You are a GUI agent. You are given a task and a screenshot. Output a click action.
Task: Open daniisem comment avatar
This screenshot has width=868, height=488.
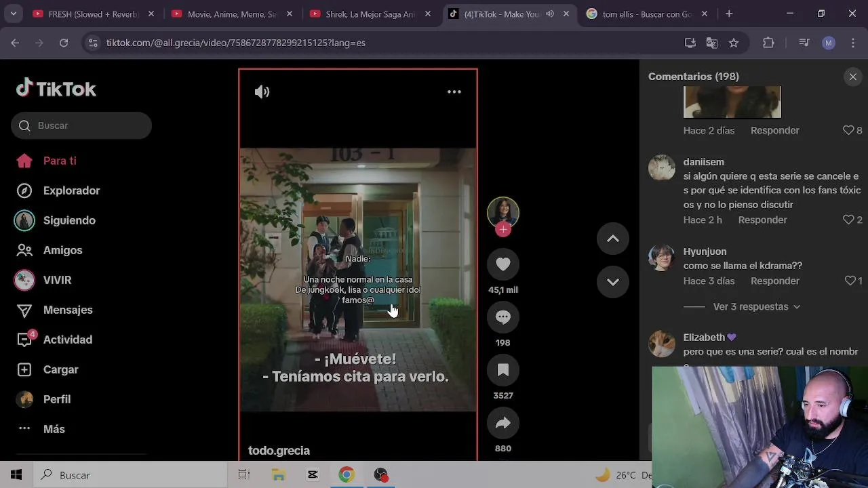click(662, 167)
